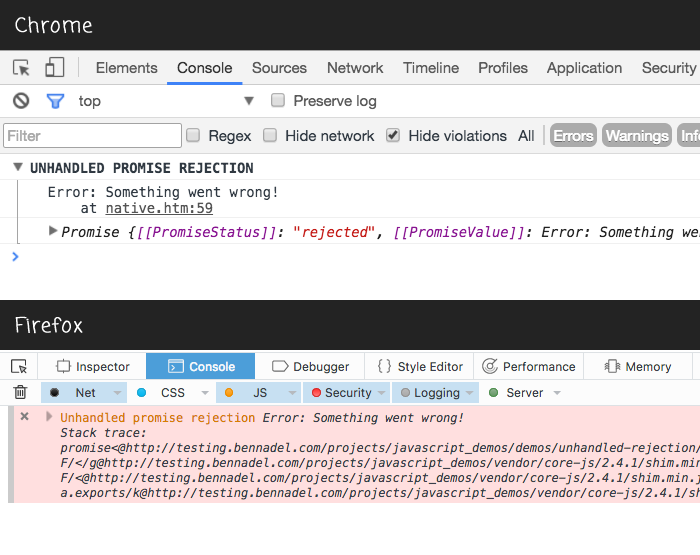Collapse UNHANDLED PROMISE REJECTION group

point(18,167)
